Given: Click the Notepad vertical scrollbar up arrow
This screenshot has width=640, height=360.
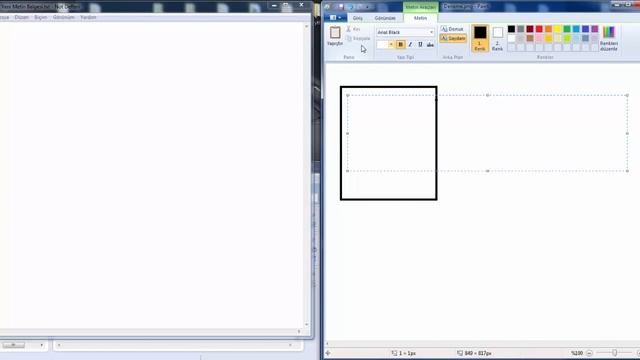Looking at the screenshot, I should tap(307, 26).
